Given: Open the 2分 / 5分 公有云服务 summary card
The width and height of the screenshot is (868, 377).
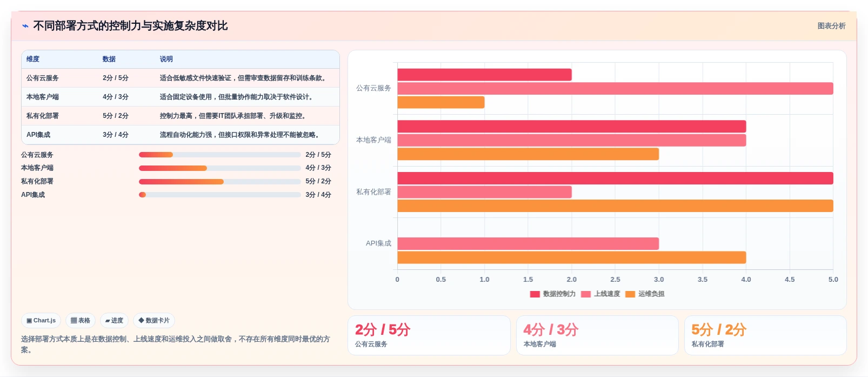Looking at the screenshot, I should 429,335.
